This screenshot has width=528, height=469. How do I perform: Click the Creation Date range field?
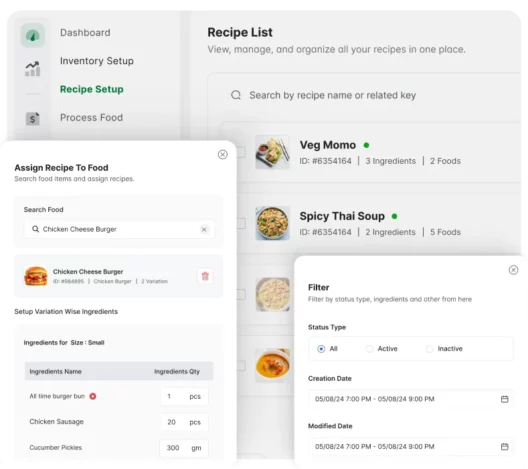[x=411, y=399]
